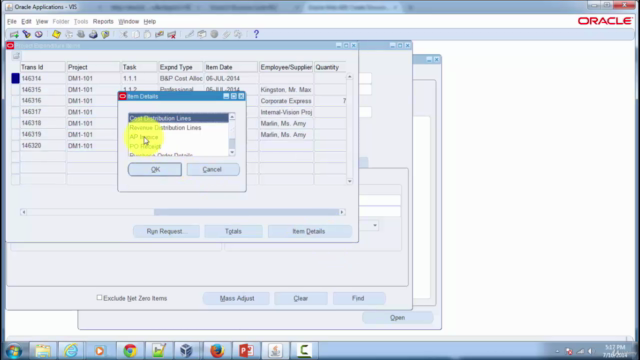This screenshot has height=360, width=640.
Task: Click the Save toolbar icon
Action: [56, 34]
